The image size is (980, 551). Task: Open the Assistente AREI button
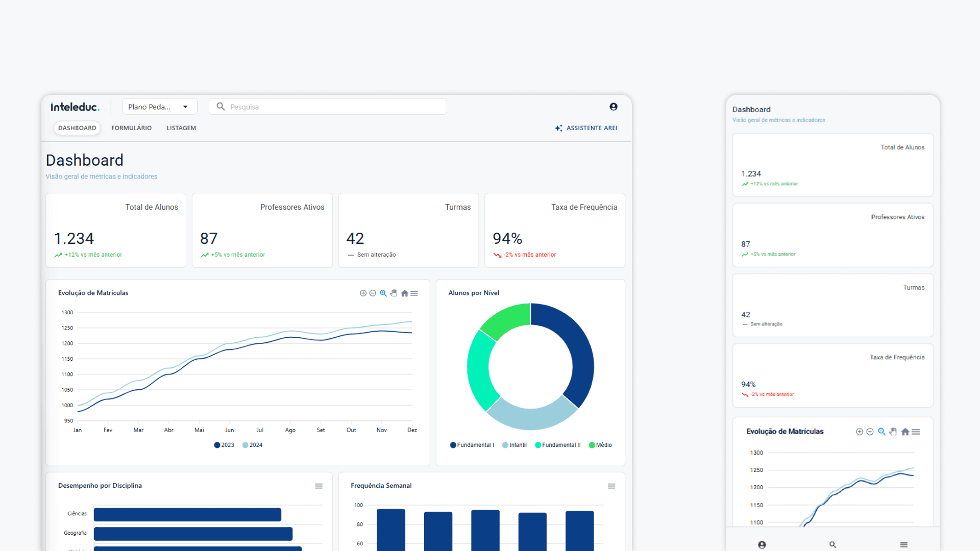tap(586, 128)
